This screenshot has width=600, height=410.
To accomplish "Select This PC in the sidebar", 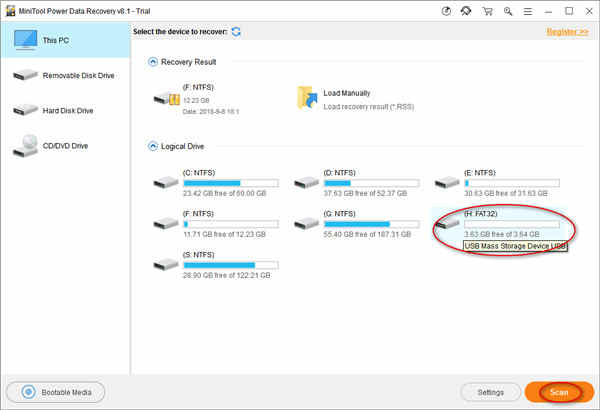I will (x=65, y=40).
